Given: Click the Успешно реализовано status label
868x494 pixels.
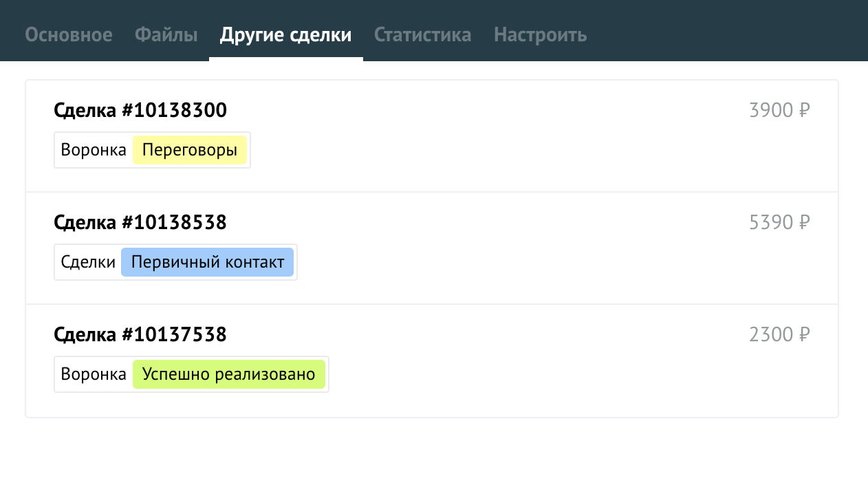Looking at the screenshot, I should click(x=229, y=374).
